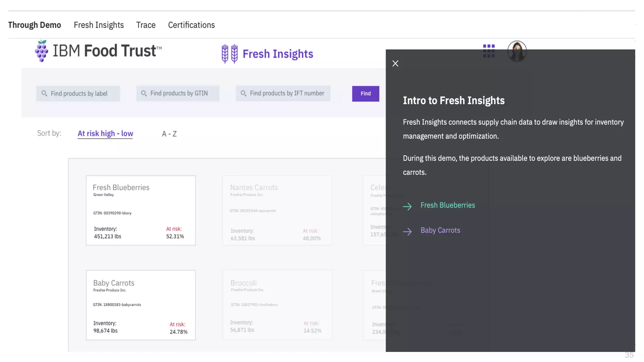Click magnifier icon in GTIN search field
644x362 pixels.
(x=144, y=93)
